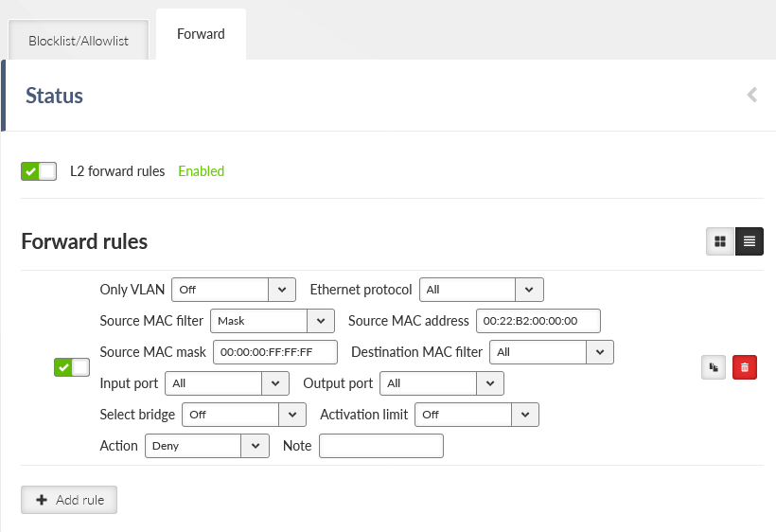Image resolution: width=776 pixels, height=532 pixels.
Task: Open the Destination MAC filter dropdown
Action: [552, 352]
